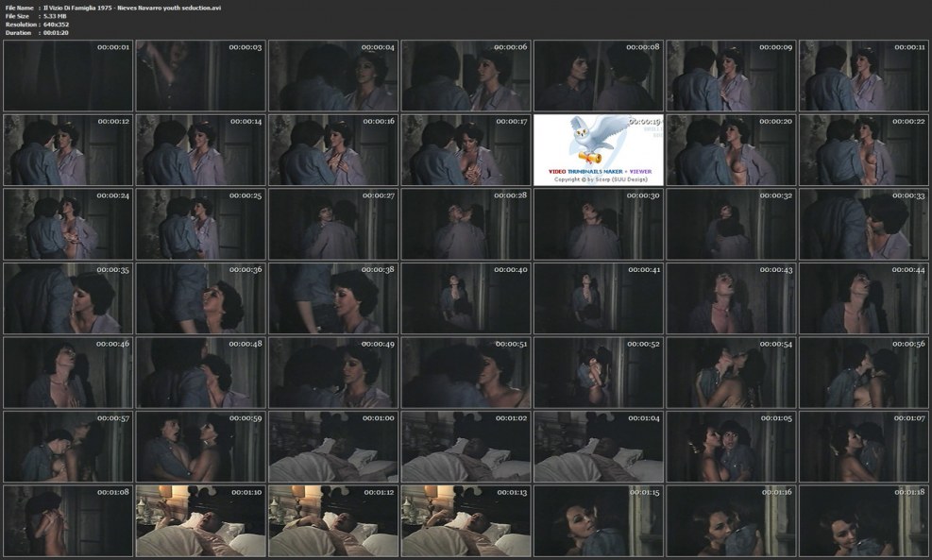Viewport: 932px width, 560px height.
Task: Click the frame with lit lamp at 00:01:10
Action: (x=199, y=519)
